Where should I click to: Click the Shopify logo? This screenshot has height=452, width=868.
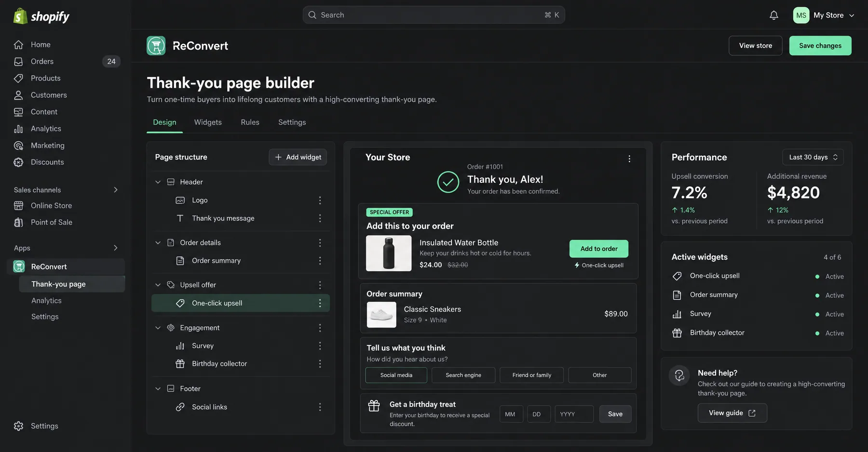pyautogui.click(x=41, y=16)
